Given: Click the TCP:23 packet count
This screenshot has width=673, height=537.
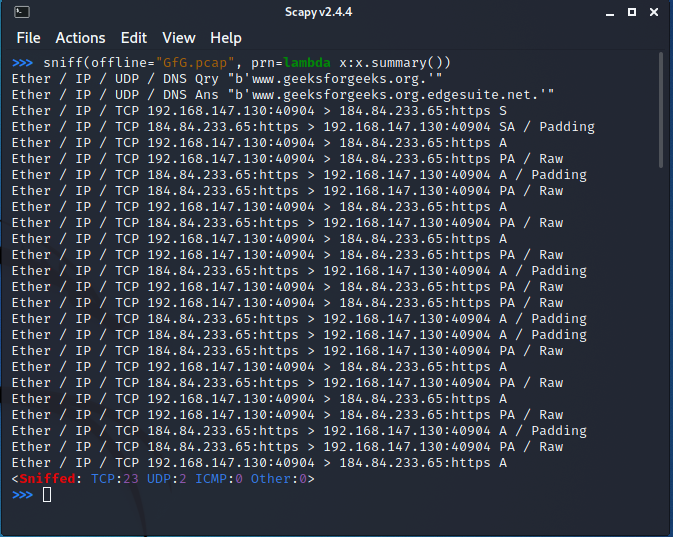Looking at the screenshot, I should pyautogui.click(x=114, y=479).
